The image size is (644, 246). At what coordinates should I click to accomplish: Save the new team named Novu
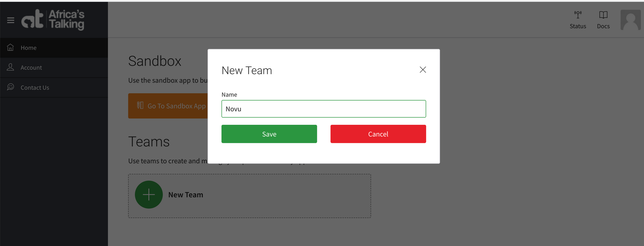269,134
